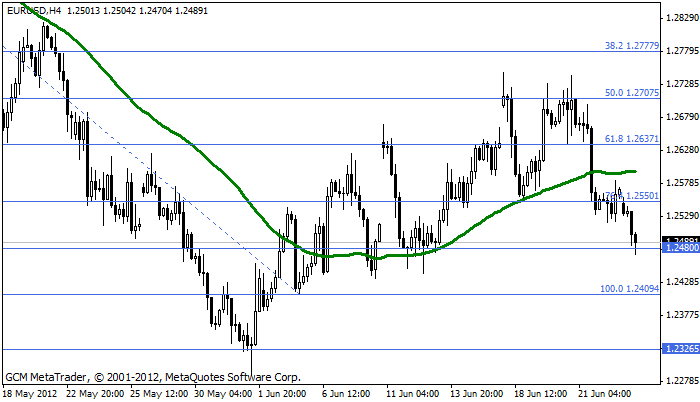The height and width of the screenshot is (402, 700).
Task: Click the 18 May 2012 date label
Action: (30, 394)
